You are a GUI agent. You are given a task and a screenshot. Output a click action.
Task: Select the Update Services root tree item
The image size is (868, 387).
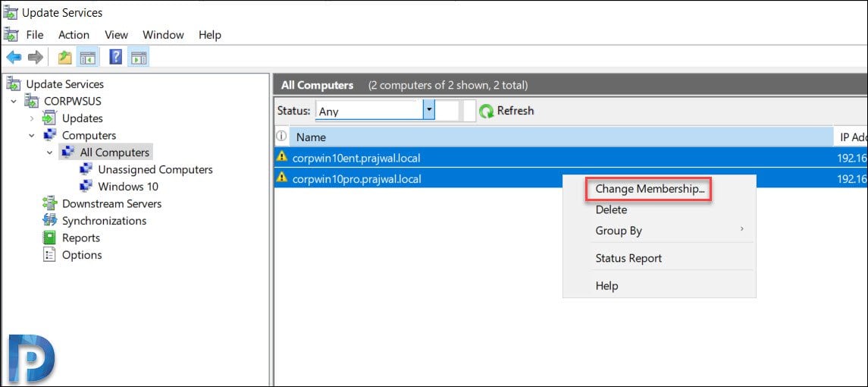click(x=64, y=84)
